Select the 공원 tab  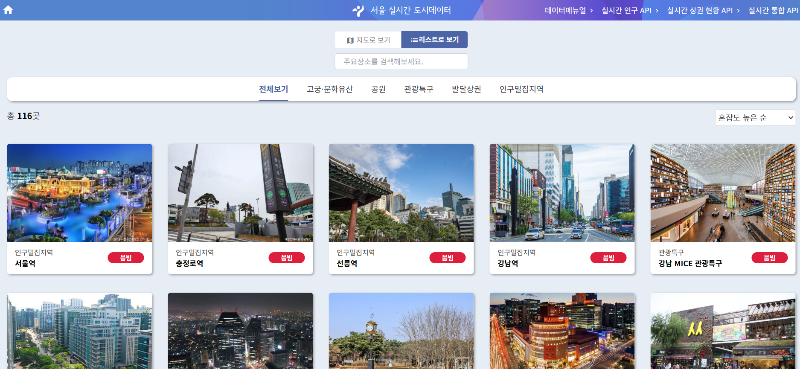(379, 89)
